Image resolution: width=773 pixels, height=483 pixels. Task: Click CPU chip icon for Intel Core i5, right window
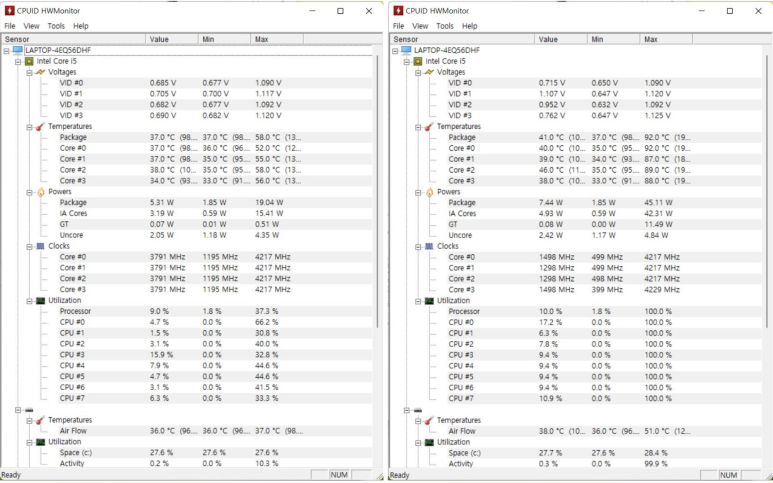pyautogui.click(x=418, y=61)
